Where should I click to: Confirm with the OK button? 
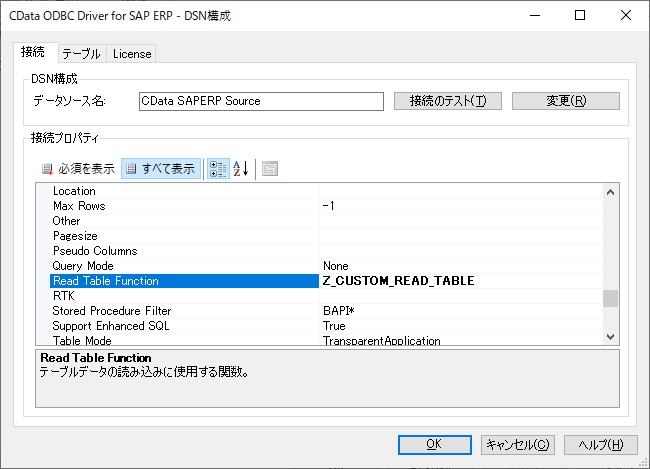click(434, 444)
